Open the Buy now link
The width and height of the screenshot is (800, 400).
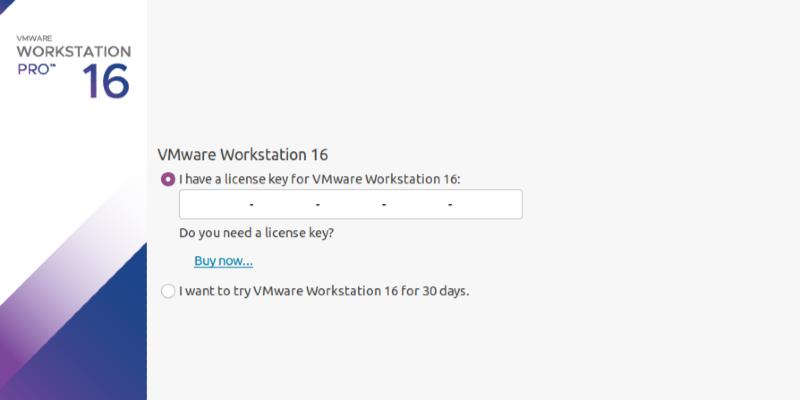pyautogui.click(x=223, y=261)
